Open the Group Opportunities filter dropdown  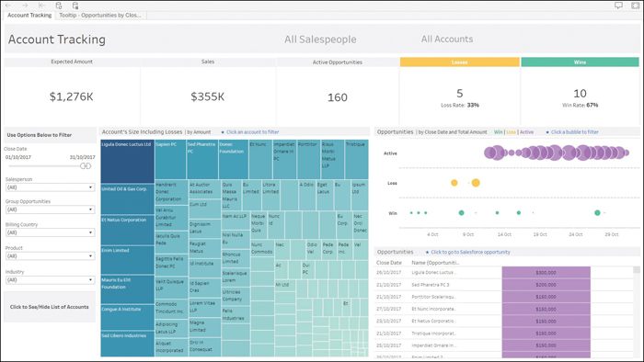(50, 209)
